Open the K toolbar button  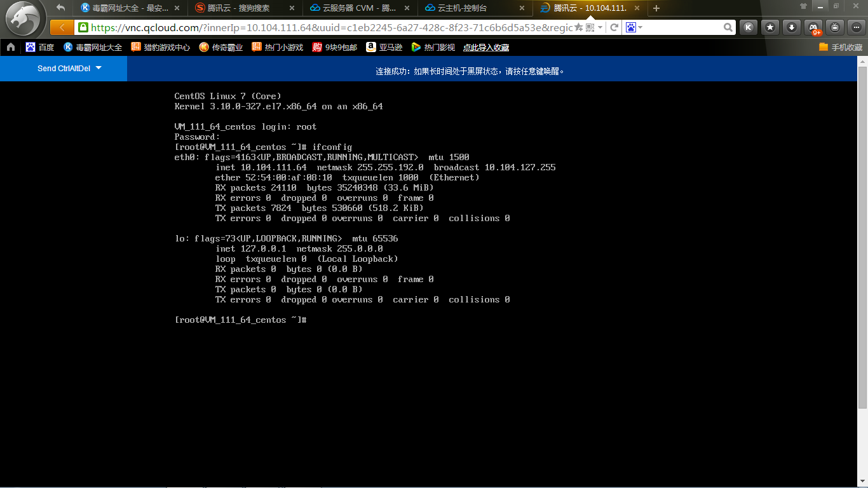749,27
